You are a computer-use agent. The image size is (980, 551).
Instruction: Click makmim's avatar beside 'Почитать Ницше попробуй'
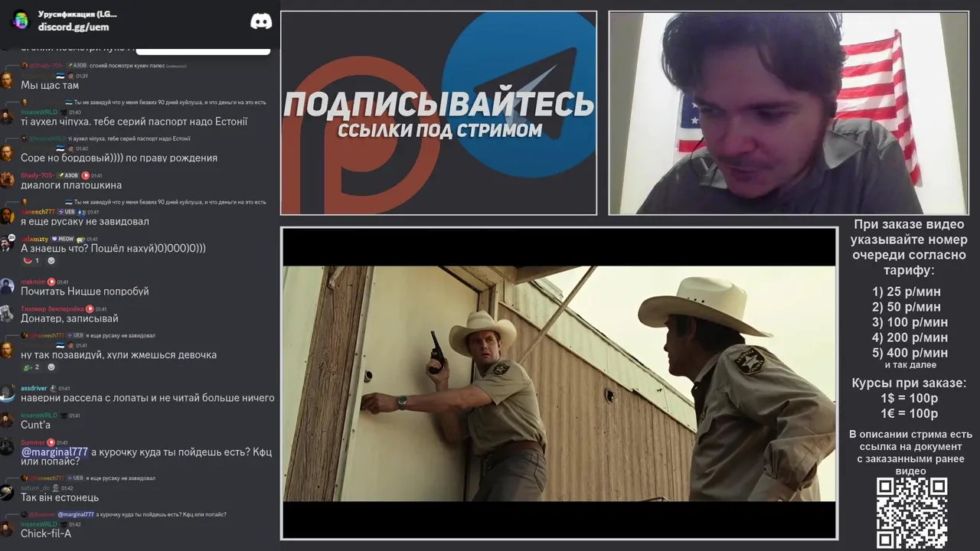(7, 286)
